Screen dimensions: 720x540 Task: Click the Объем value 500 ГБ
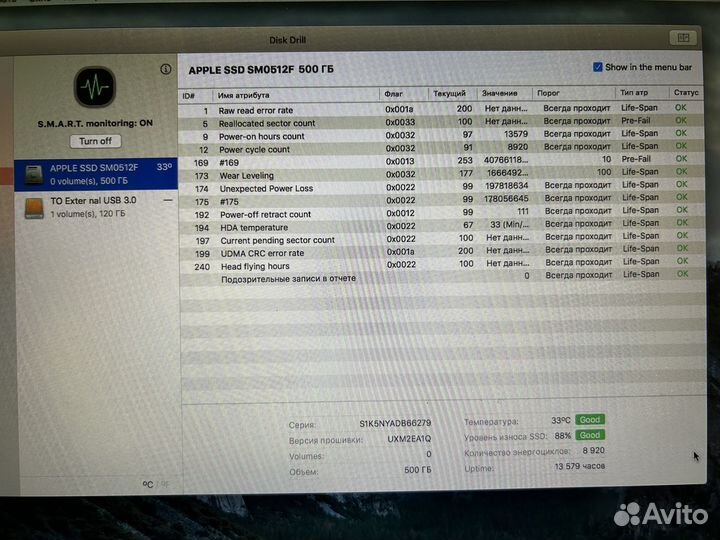[x=417, y=470]
